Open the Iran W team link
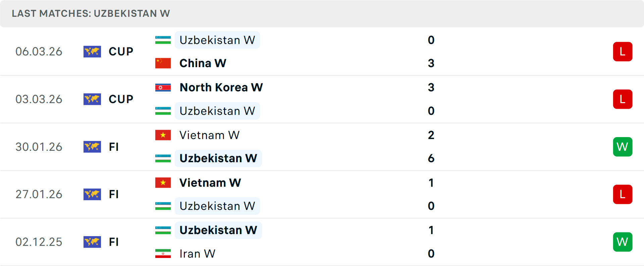 tap(197, 254)
